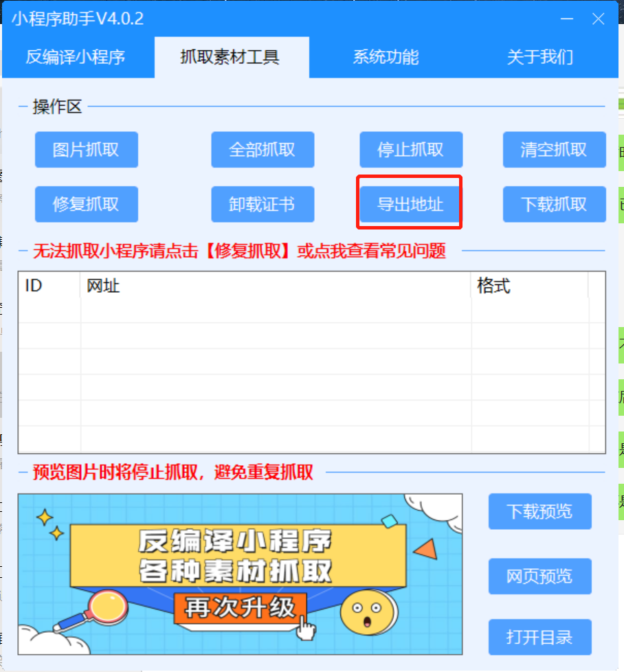Click the 下载预览 button
This screenshot has width=624, height=672.
click(540, 511)
